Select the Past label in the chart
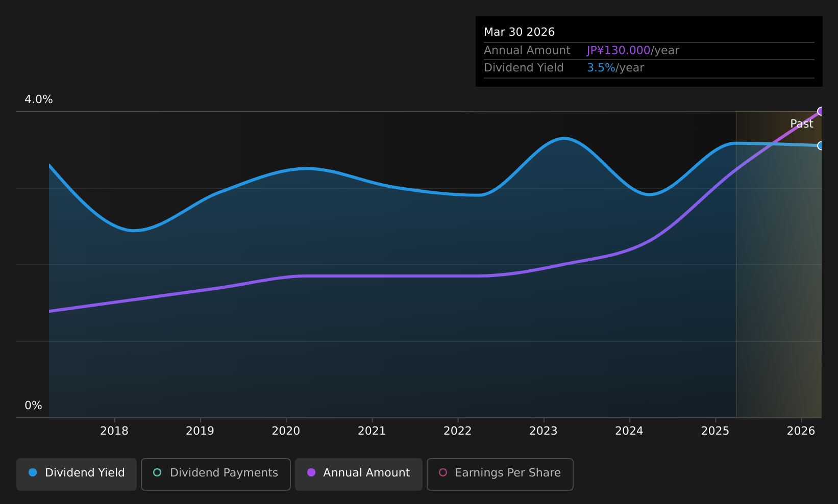The image size is (838, 504). pyautogui.click(x=801, y=123)
